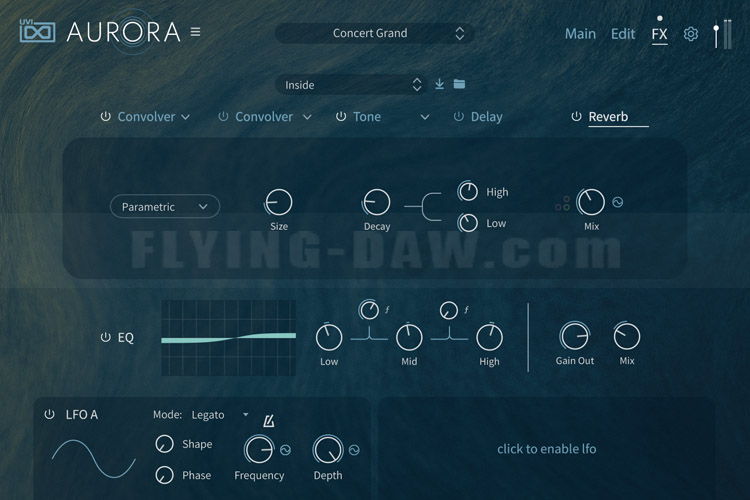750x500 pixels.
Task: Click the Reverb High damping knob
Action: [x=468, y=192]
